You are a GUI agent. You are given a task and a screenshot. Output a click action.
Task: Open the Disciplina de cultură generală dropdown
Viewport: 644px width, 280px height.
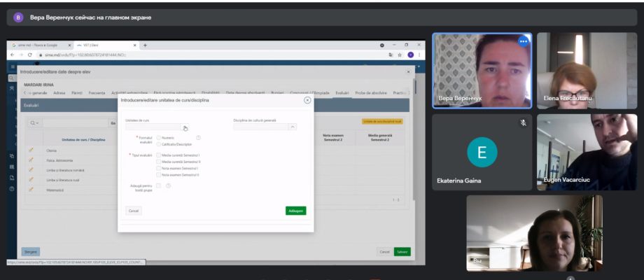(x=293, y=127)
